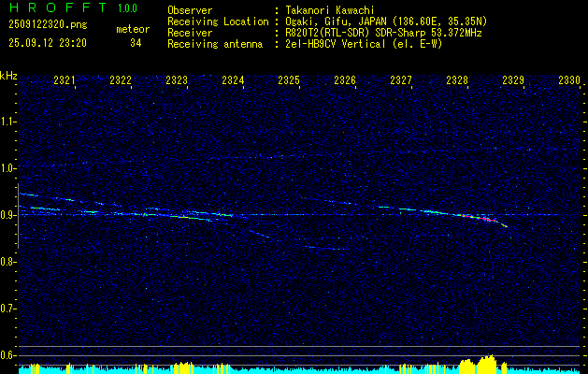Screen dimensions: 588x374
Task: Select the 0.7 frequency axis label
Action: click(8, 309)
